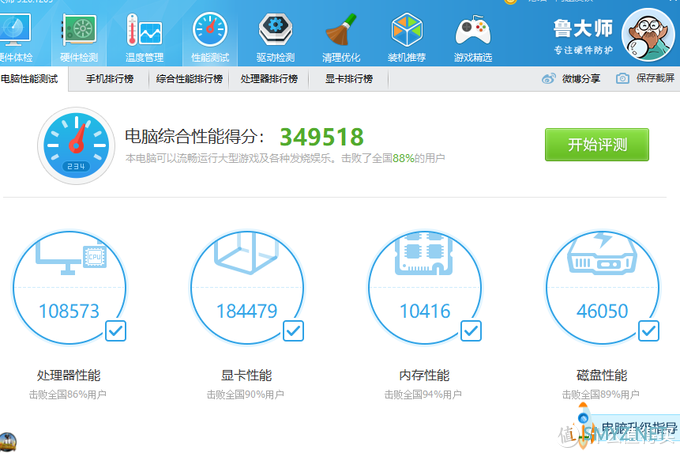Open 装机推荐 software recommendations cube
The width and height of the screenshot is (680, 453).
tap(407, 29)
